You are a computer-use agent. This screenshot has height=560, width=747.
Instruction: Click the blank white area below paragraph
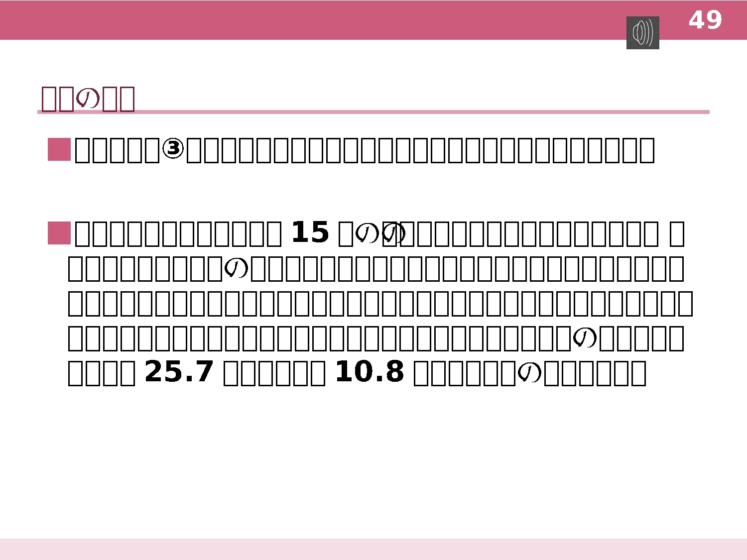point(373,463)
